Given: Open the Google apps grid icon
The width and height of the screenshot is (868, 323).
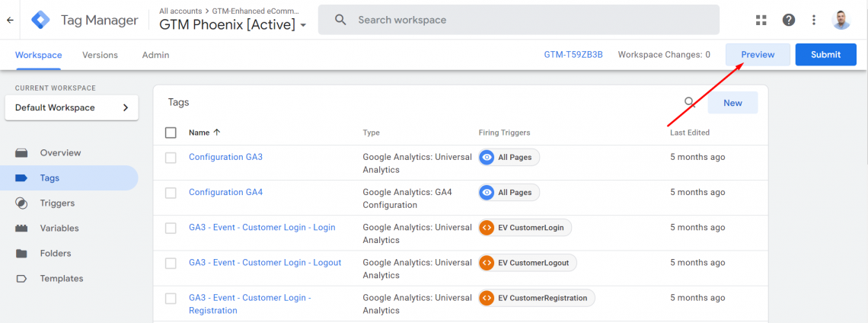Looking at the screenshot, I should tap(761, 20).
